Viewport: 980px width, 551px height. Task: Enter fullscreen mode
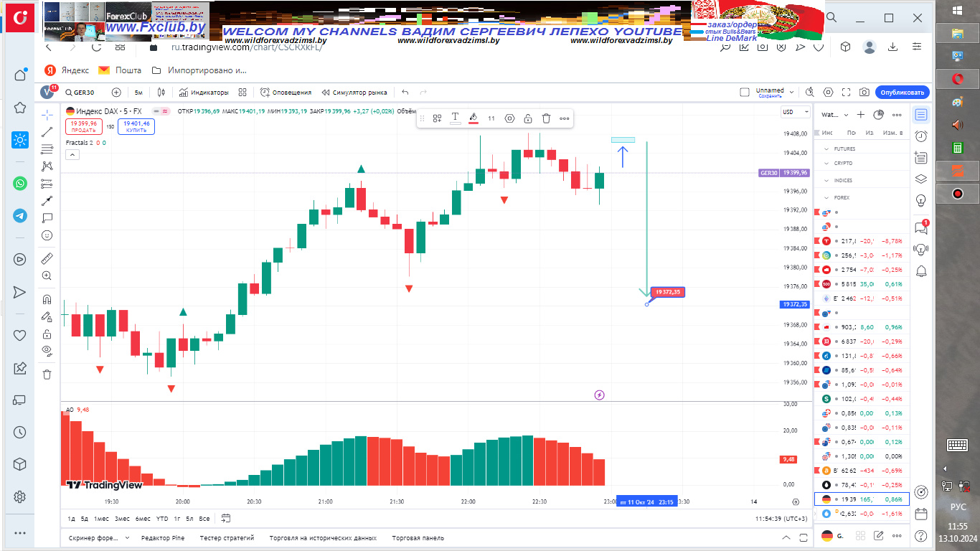(847, 93)
